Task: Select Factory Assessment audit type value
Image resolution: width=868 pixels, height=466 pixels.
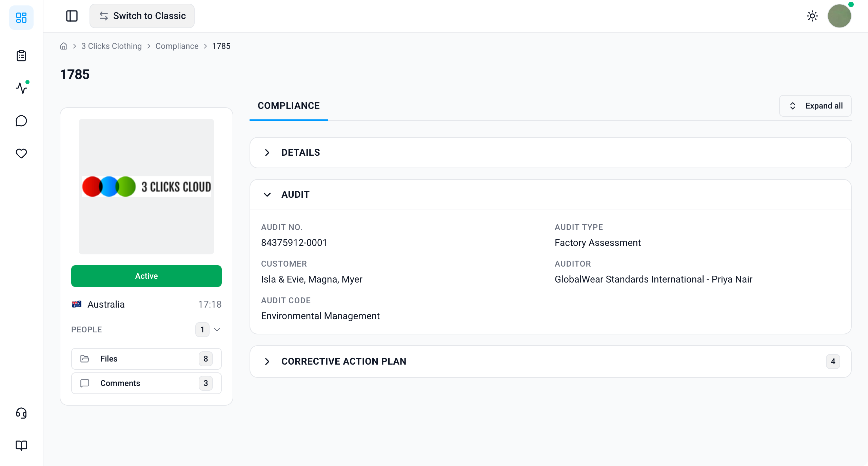Action: pos(598,243)
